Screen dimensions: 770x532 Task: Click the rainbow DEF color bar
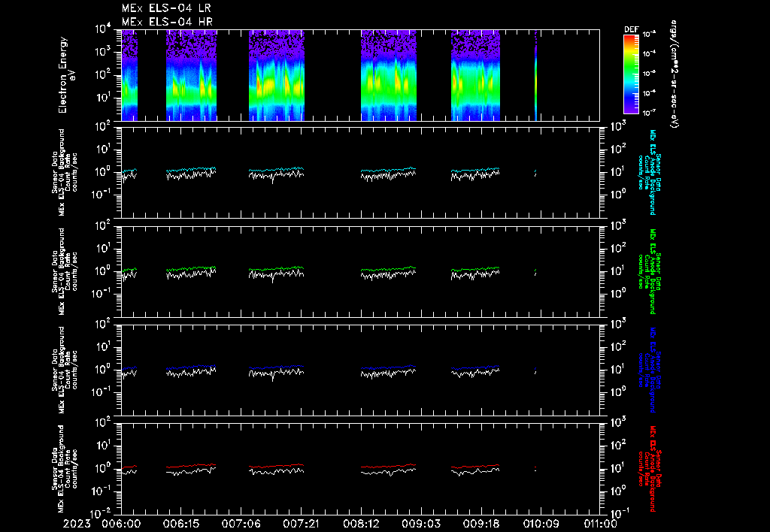(631, 74)
